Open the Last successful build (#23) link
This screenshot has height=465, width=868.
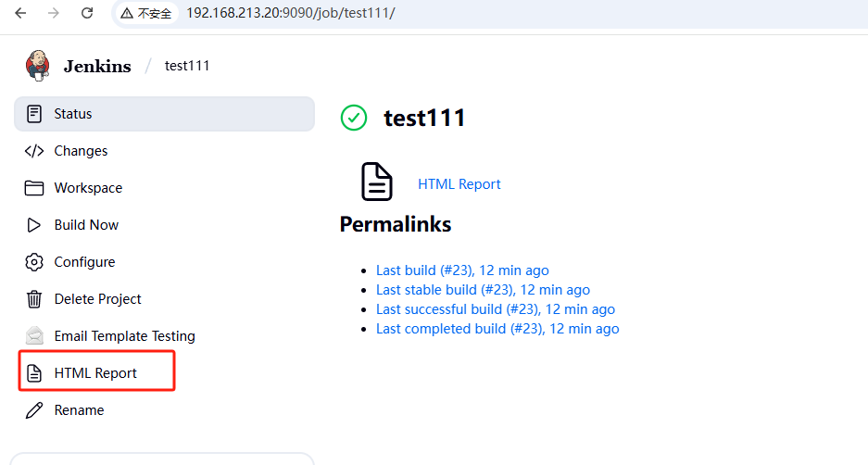(495, 309)
